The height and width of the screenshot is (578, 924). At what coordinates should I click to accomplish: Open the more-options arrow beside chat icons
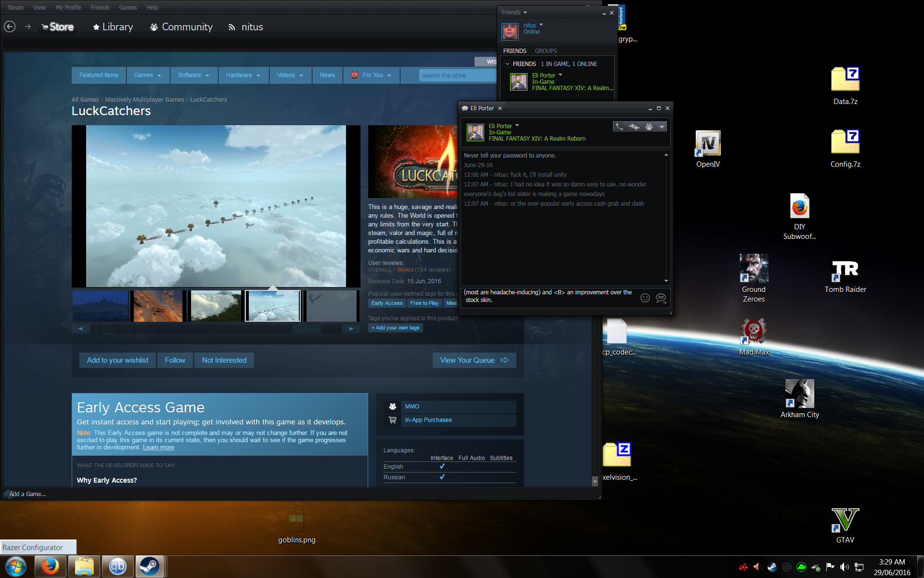[x=662, y=127]
